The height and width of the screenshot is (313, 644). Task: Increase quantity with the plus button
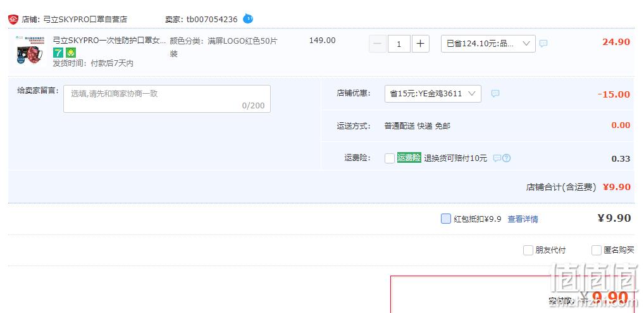(x=420, y=44)
